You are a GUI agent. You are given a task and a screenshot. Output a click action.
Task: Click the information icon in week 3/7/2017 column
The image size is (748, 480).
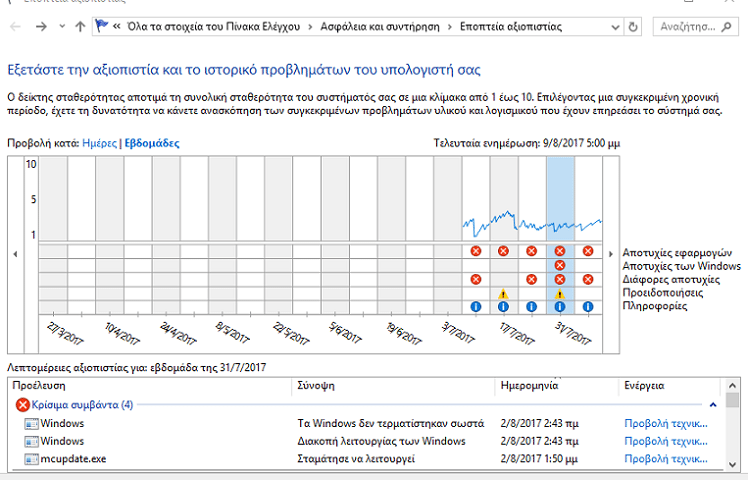(x=476, y=307)
